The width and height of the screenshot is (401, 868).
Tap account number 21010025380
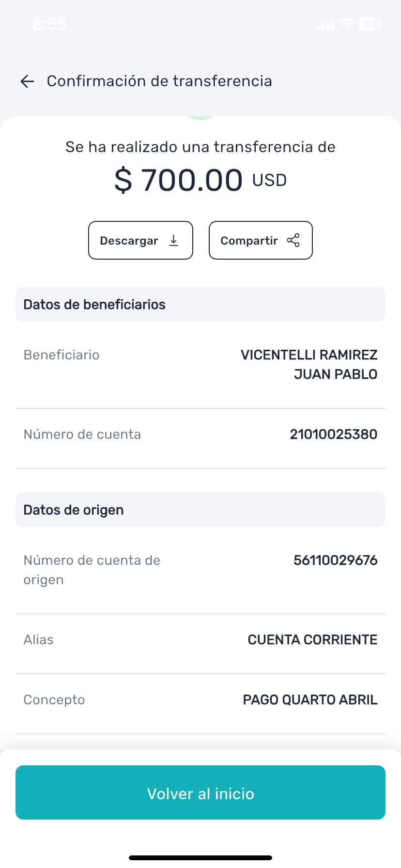(x=333, y=434)
